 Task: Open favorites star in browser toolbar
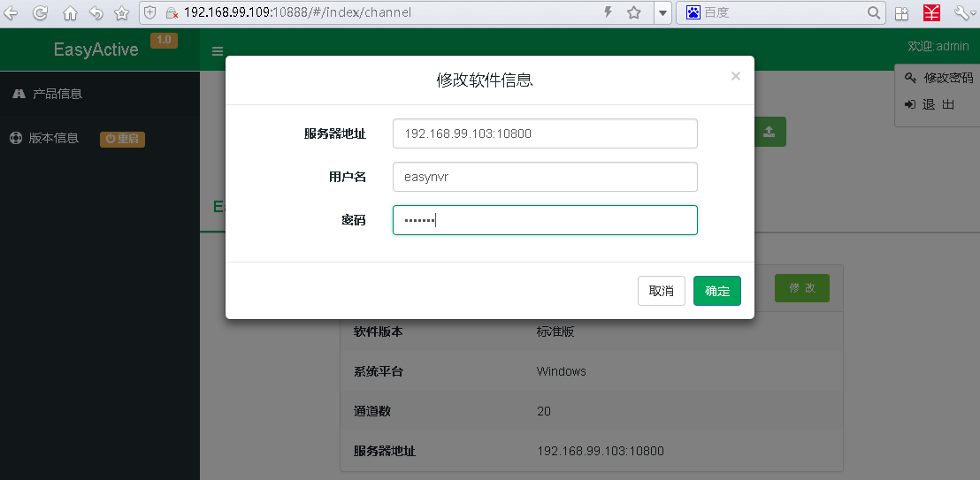click(122, 12)
